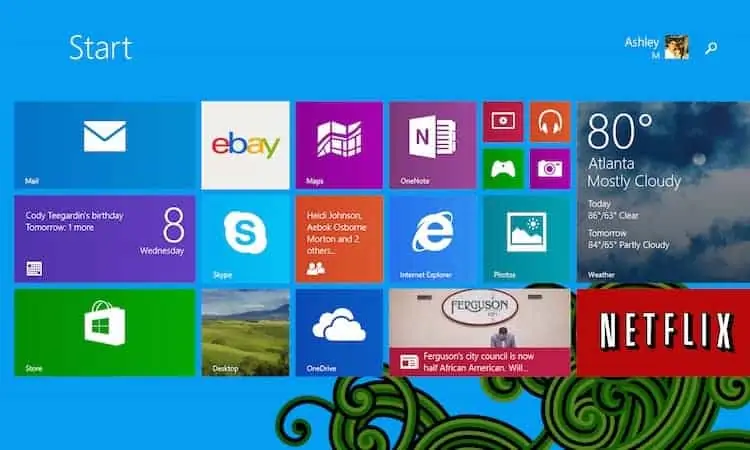Screen dimensions: 750x450
Task: Open the People tile with Heidi Johnson
Action: point(339,239)
